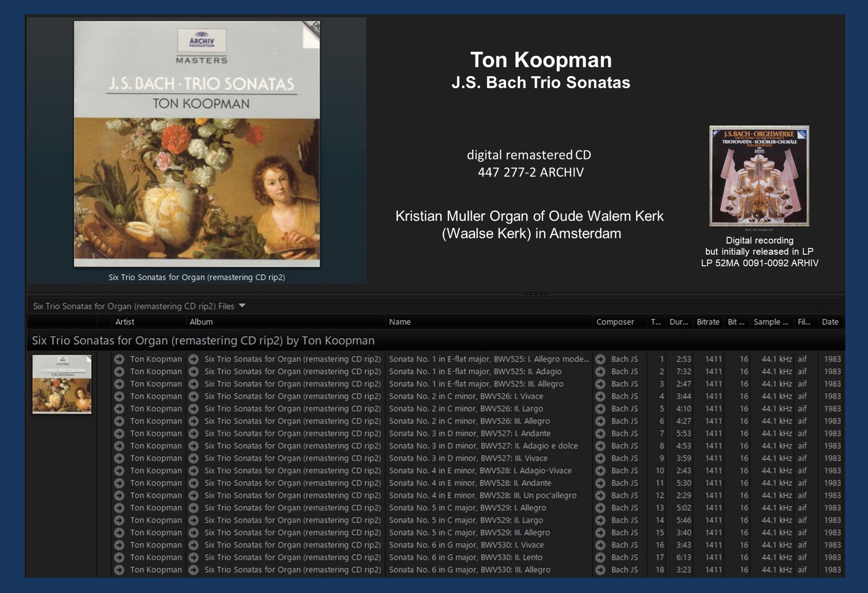Click the album arrow icon on the BWV526 Largo row
868x593 pixels.
[194, 409]
